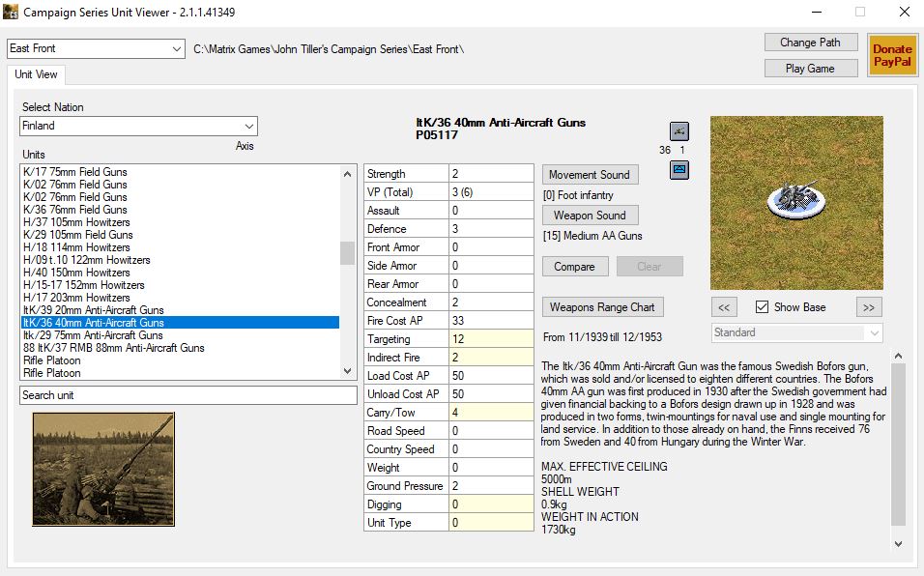Image resolution: width=924 pixels, height=576 pixels.
Task: Click the Load Cost AP value 50
Action: (x=491, y=376)
